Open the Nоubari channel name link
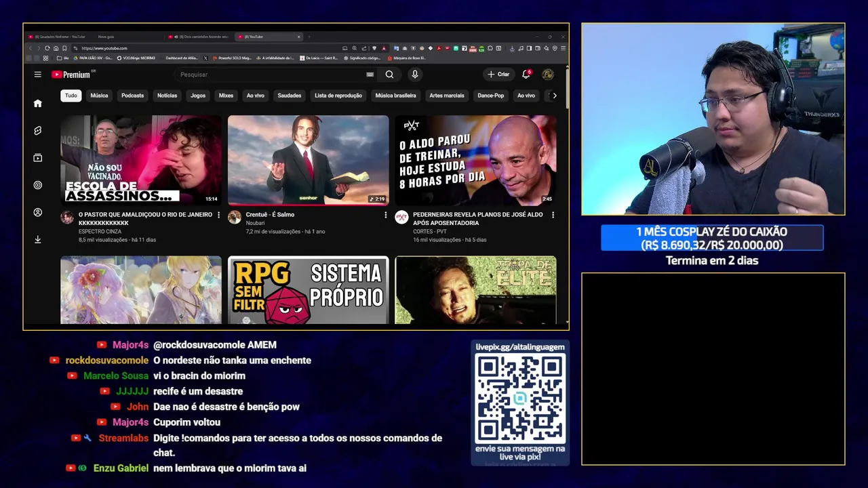The height and width of the screenshot is (488, 868). (x=255, y=223)
